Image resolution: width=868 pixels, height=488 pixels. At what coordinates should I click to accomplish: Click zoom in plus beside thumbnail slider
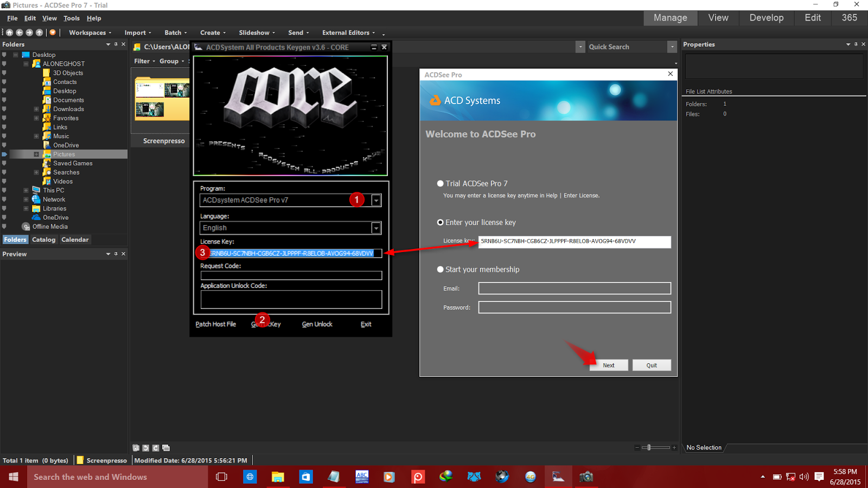tap(674, 448)
